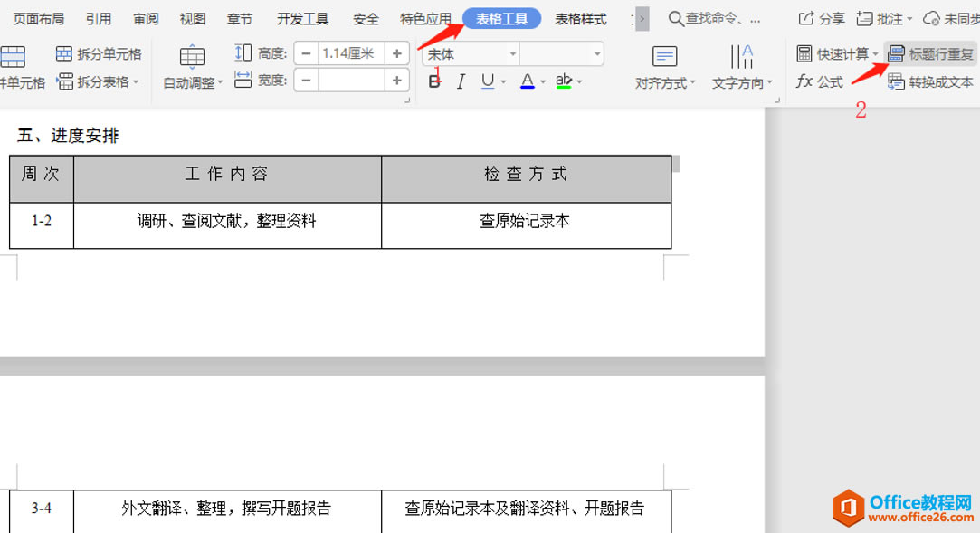Insert a formula with fx 公式
This screenshot has height=533, width=980.
pyautogui.click(x=819, y=81)
